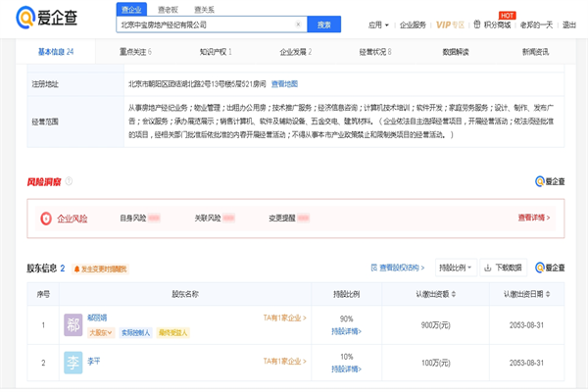The height and width of the screenshot is (392, 588).
Task: Switch to the 查老板 search tab
Action: pos(168,10)
